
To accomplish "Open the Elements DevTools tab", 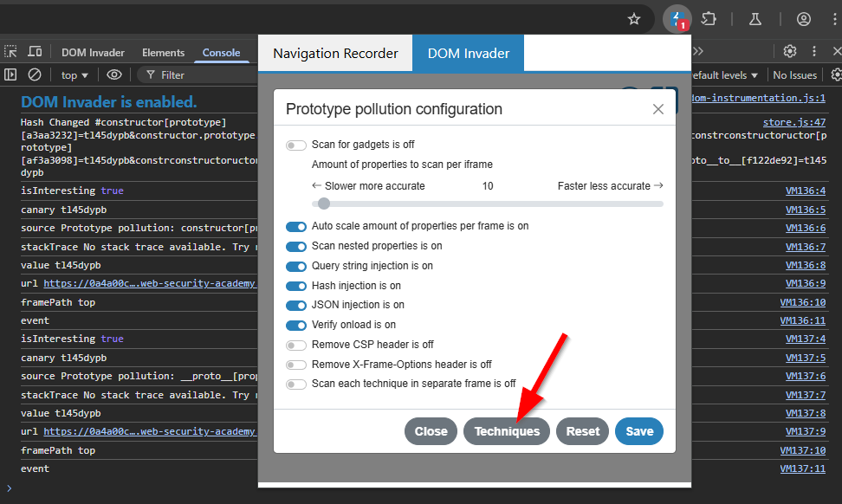I will tap(163, 52).
